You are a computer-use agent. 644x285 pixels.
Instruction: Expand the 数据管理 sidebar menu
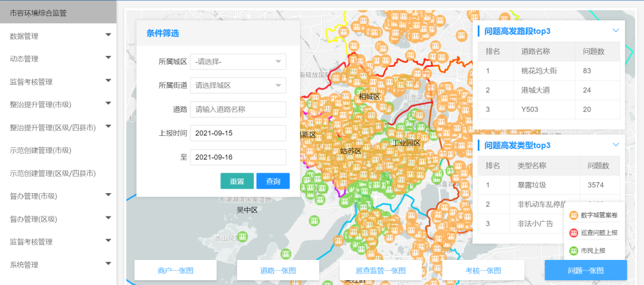108,35
